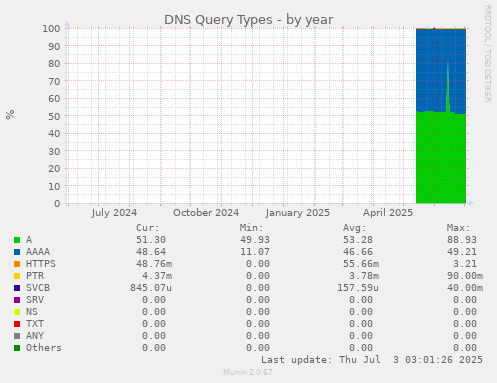Click the April 2025 x-axis label
Image resolution: width=497 pixels, height=383 pixels.
tap(388, 213)
